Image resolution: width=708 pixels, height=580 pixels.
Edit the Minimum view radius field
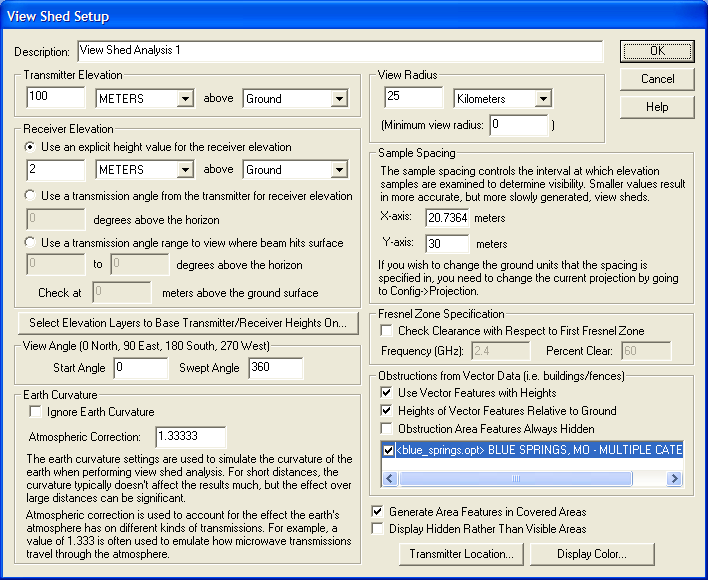pyautogui.click(x=518, y=125)
